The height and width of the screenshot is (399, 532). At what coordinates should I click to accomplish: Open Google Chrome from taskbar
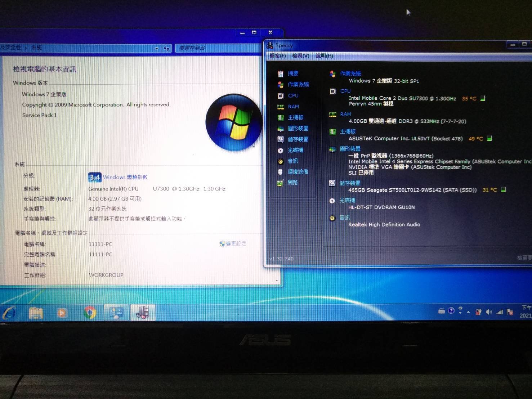pos(90,313)
